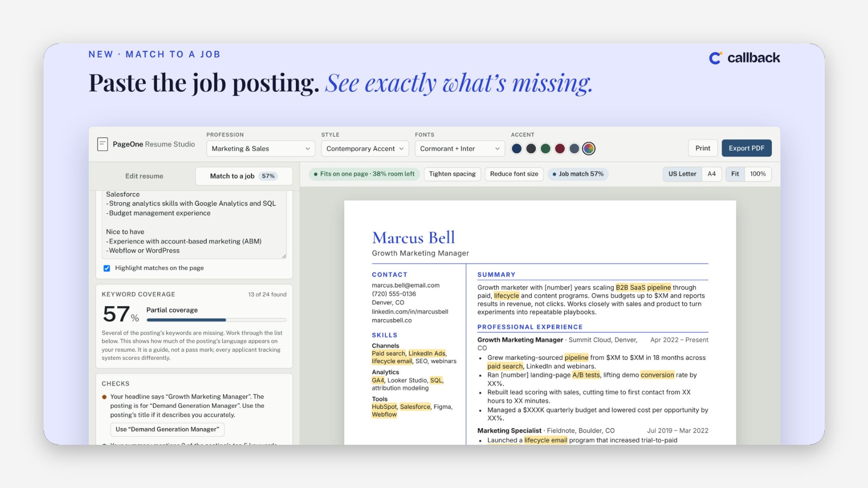Viewport: 868px width, 488px height.
Task: Open the Profession dropdown Marketing & Sales
Action: pos(261,148)
